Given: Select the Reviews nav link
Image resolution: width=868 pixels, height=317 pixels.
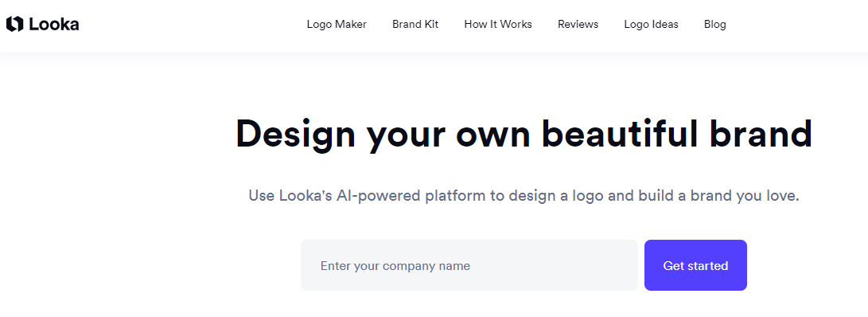Looking at the screenshot, I should (578, 25).
